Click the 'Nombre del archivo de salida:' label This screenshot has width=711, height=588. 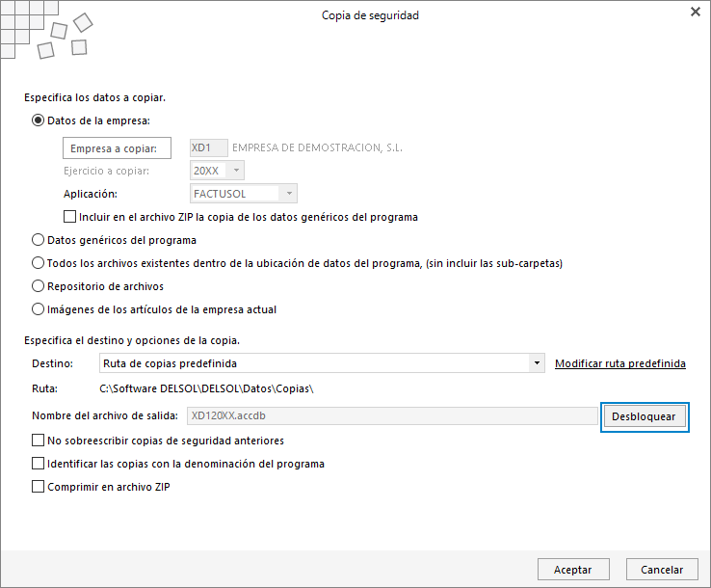pos(105,415)
